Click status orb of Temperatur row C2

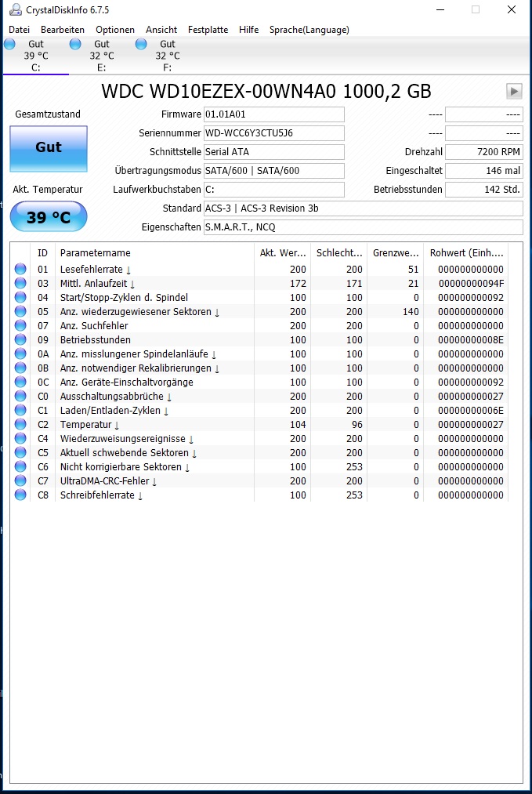tap(20, 424)
